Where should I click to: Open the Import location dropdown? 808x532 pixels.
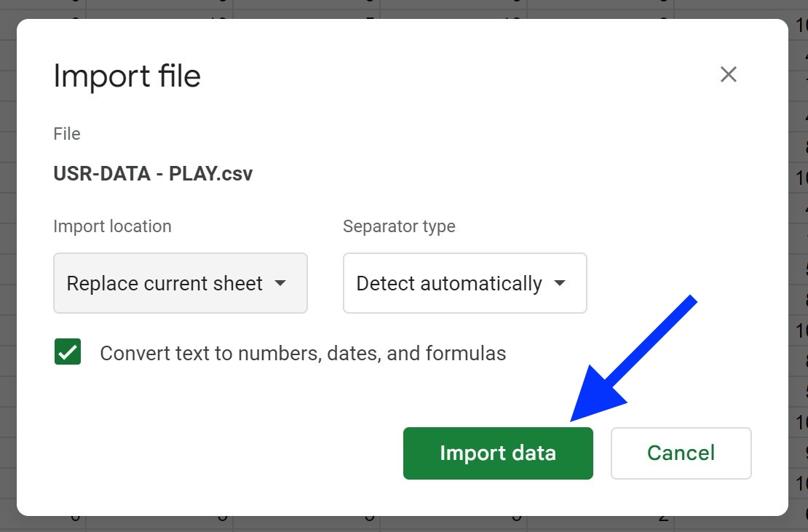pos(180,283)
